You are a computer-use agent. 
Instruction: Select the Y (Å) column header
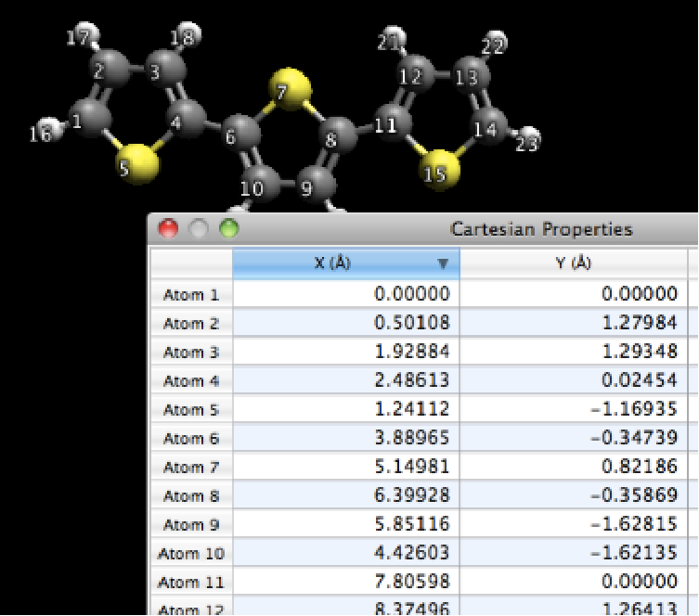point(573,263)
